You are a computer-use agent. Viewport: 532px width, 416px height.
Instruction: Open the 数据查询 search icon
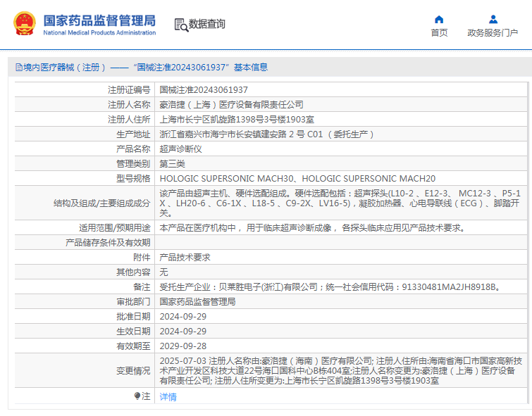click(x=181, y=25)
